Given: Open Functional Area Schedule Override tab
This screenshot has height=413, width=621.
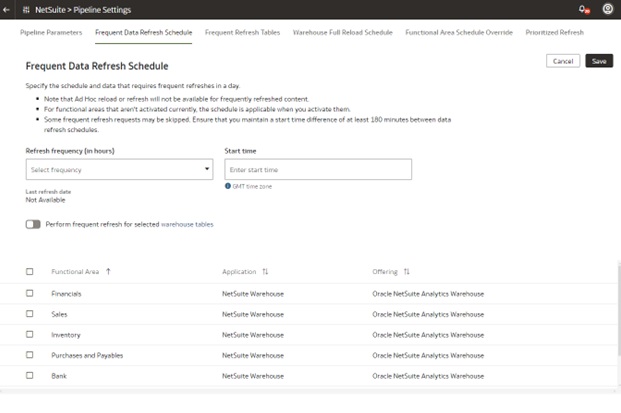Looking at the screenshot, I should tap(459, 32).
